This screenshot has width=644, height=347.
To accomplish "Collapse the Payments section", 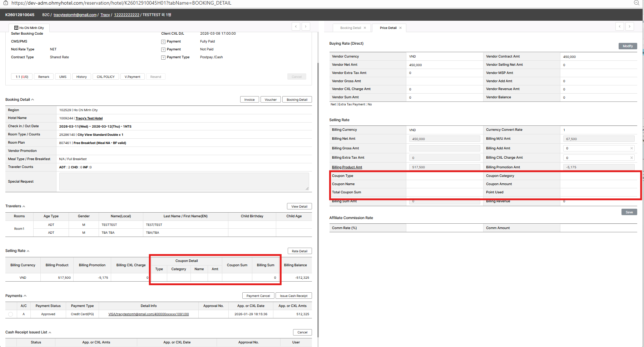I will [25, 296].
